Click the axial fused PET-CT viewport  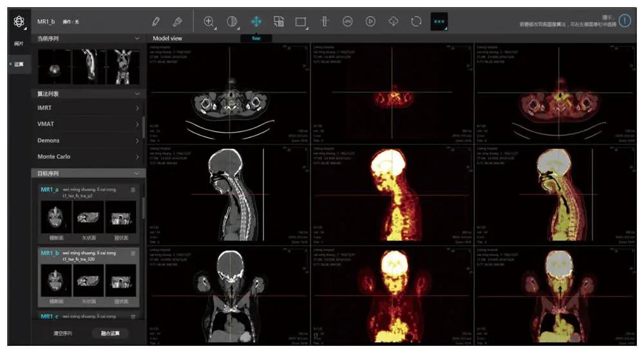click(556, 93)
